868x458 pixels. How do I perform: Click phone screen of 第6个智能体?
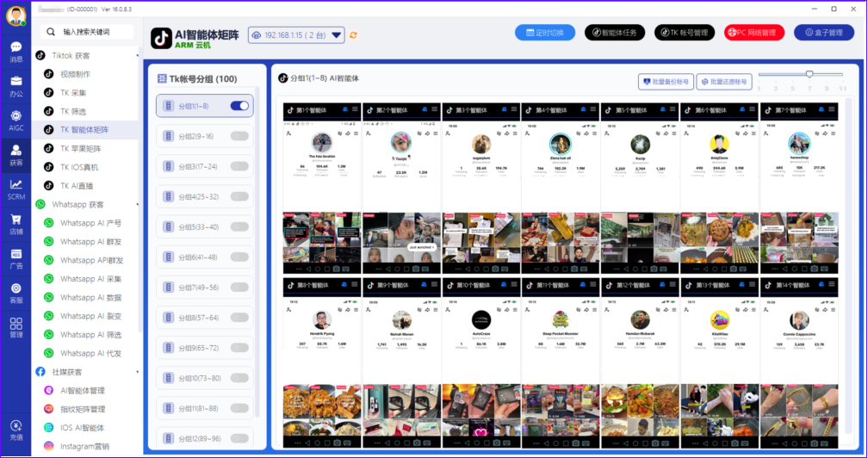click(719, 197)
